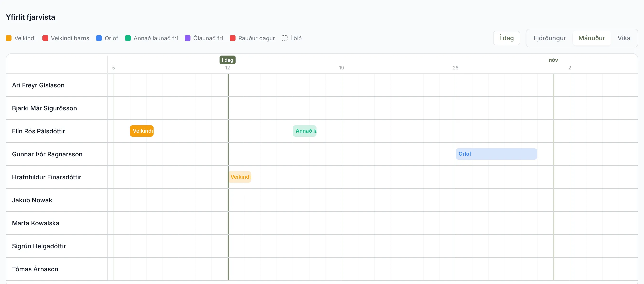This screenshot has height=284, width=644.
Task: Select employee Tómas Árnason
Action: click(x=35, y=269)
